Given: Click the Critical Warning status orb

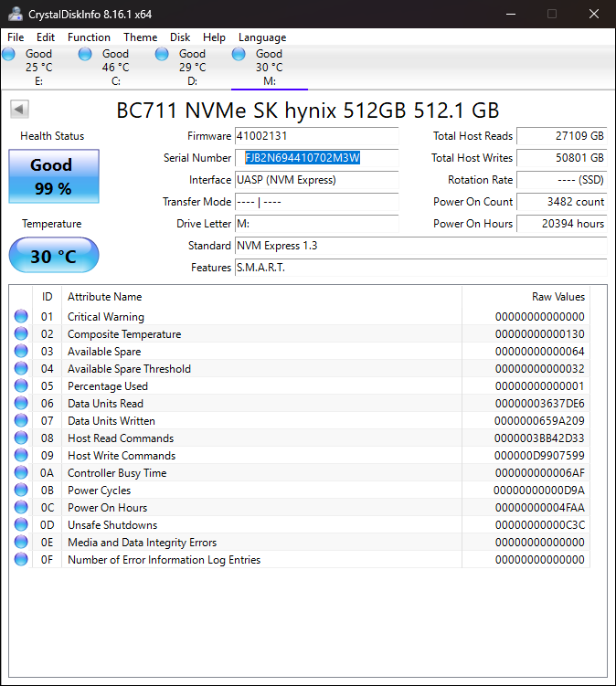Looking at the screenshot, I should point(21,316).
